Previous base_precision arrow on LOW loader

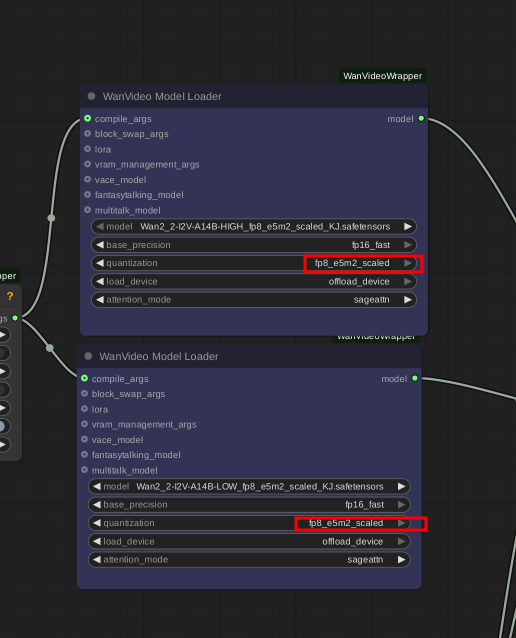point(96,505)
